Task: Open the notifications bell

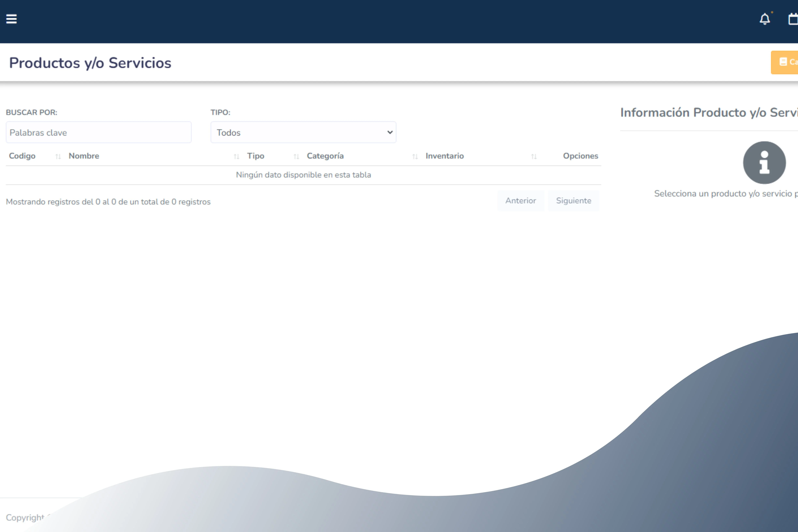Action: pos(764,19)
